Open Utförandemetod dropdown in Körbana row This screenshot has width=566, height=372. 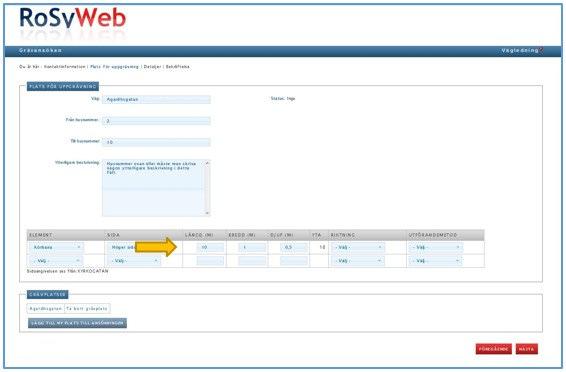436,248
